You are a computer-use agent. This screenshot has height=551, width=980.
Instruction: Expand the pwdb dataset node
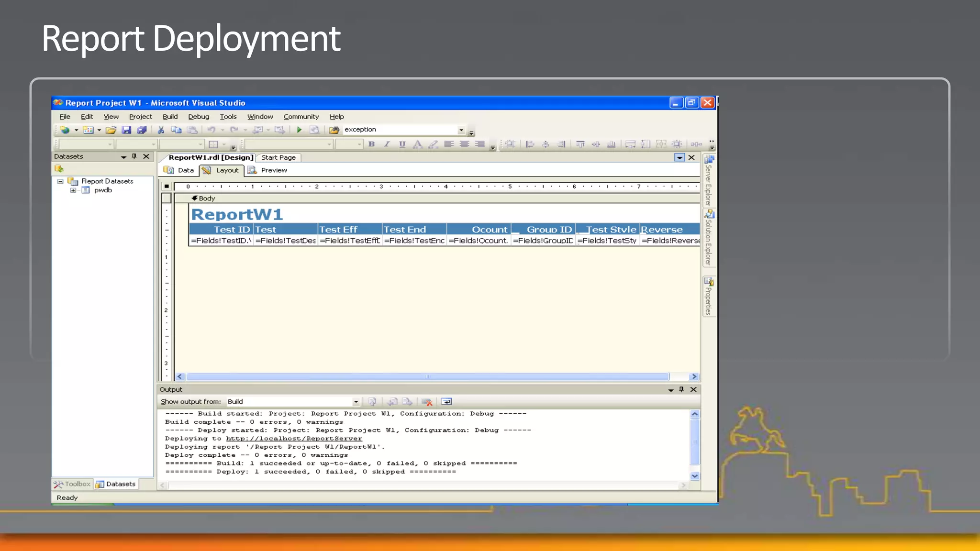tap(73, 190)
